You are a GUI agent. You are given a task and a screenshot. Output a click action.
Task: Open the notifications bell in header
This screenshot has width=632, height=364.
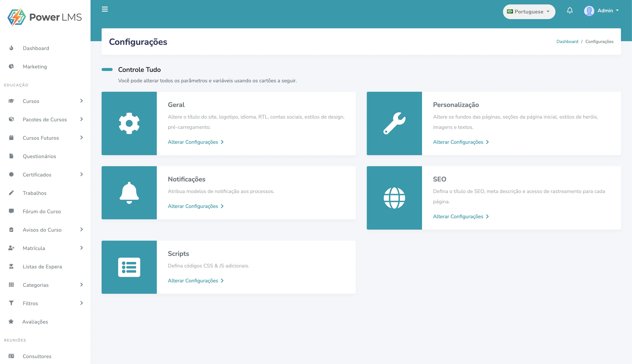coord(570,10)
